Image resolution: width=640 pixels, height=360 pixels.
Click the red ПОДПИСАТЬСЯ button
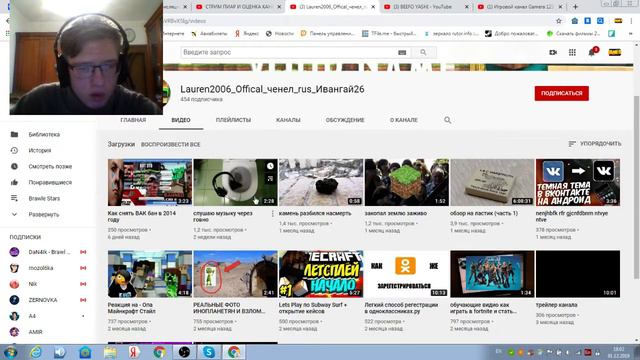coord(562,93)
